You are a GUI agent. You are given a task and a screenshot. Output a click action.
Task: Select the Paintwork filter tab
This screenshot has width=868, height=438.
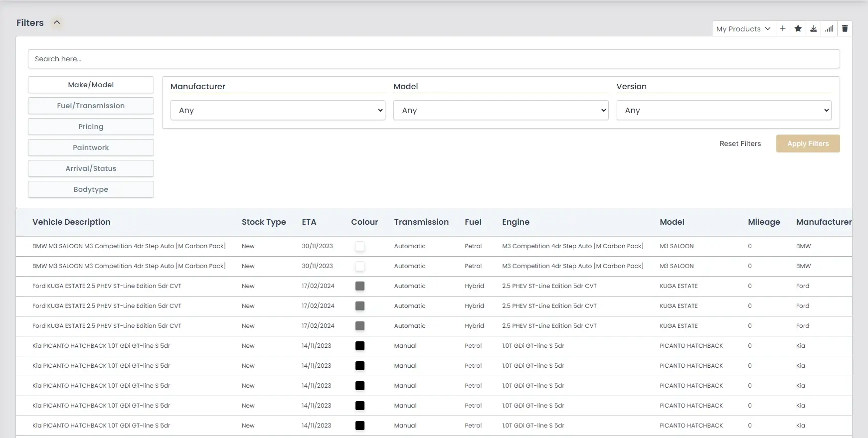(x=91, y=147)
